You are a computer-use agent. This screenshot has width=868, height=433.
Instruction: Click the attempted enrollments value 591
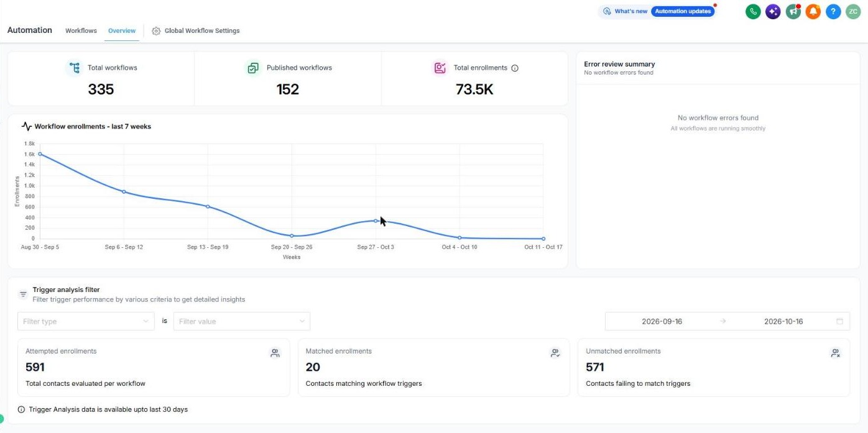pyautogui.click(x=35, y=367)
